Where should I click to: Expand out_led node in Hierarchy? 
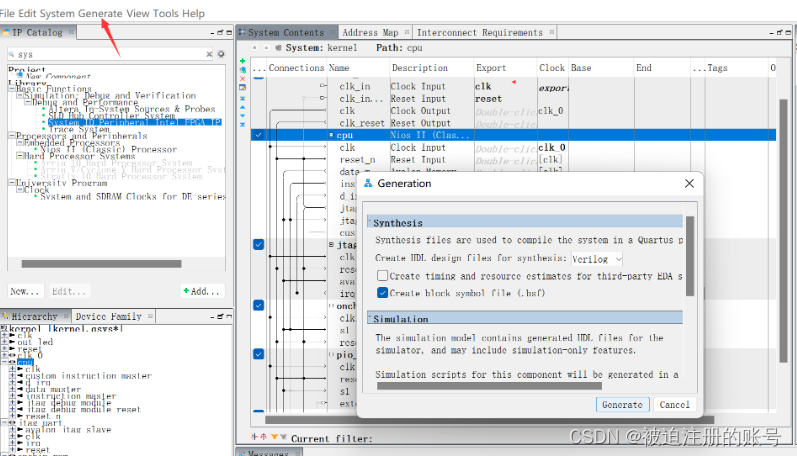pos(4,342)
